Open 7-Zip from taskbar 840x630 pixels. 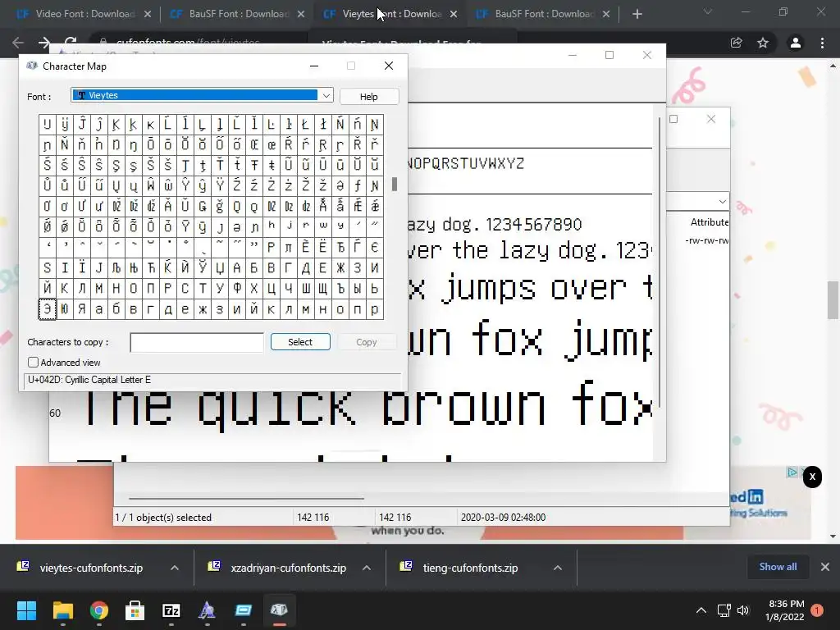pyautogui.click(x=171, y=610)
